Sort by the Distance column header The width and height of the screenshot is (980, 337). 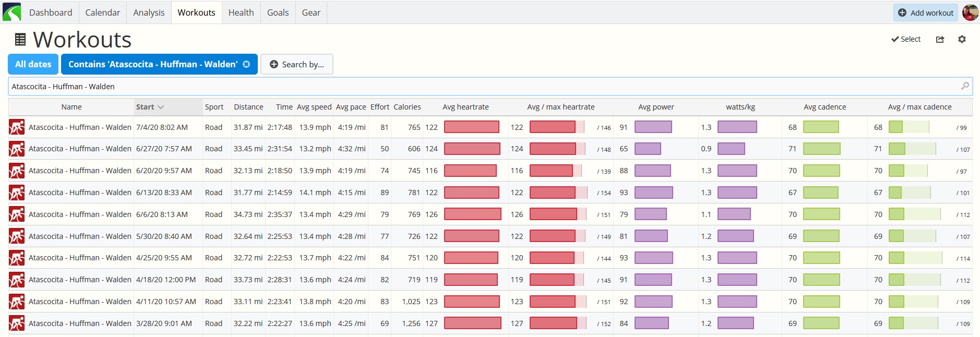pyautogui.click(x=248, y=107)
